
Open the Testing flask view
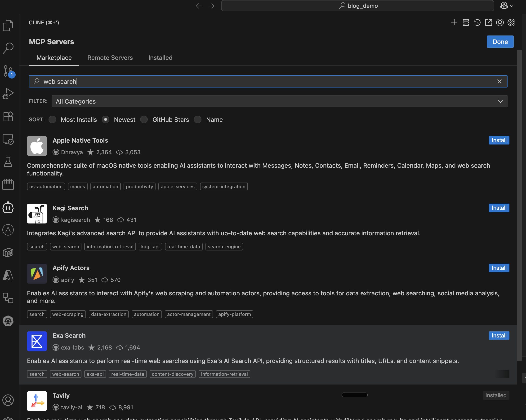[x=8, y=162]
